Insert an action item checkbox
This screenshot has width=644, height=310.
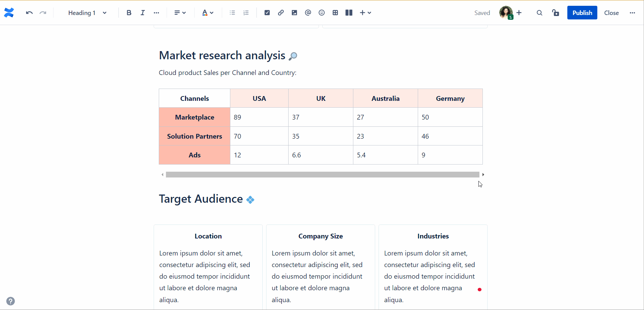point(267,13)
